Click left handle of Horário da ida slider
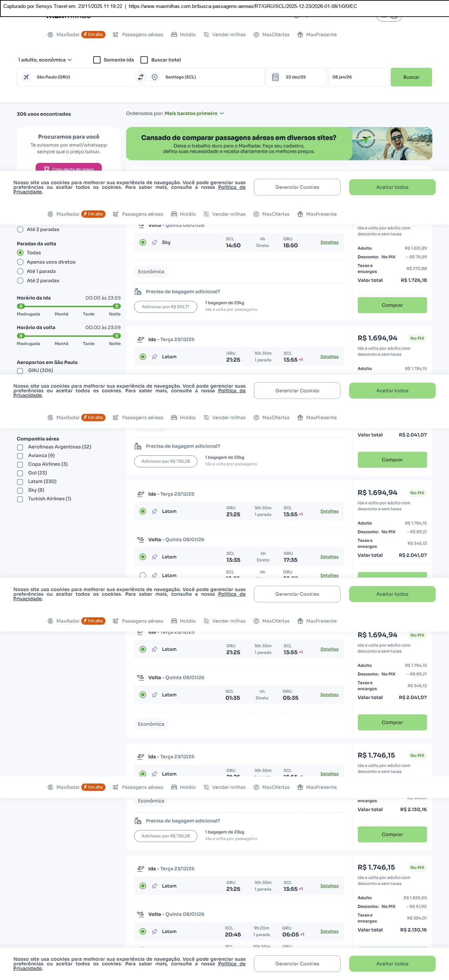 21,306
